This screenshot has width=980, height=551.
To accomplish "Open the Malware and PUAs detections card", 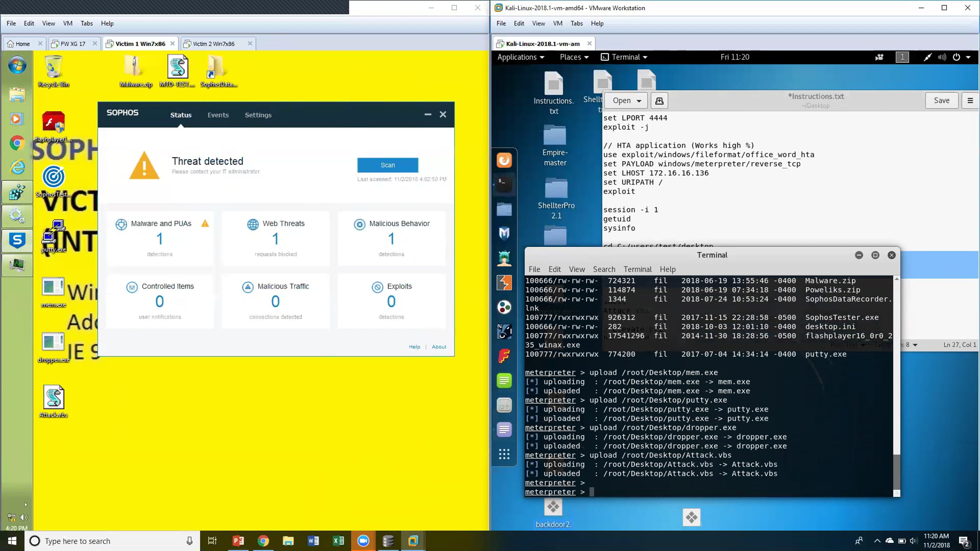I will click(160, 238).
